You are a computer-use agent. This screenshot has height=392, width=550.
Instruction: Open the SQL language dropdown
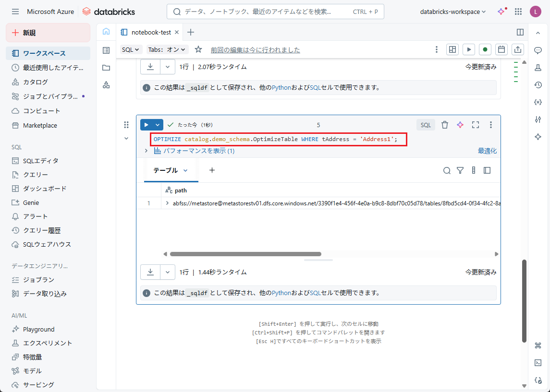[131, 49]
